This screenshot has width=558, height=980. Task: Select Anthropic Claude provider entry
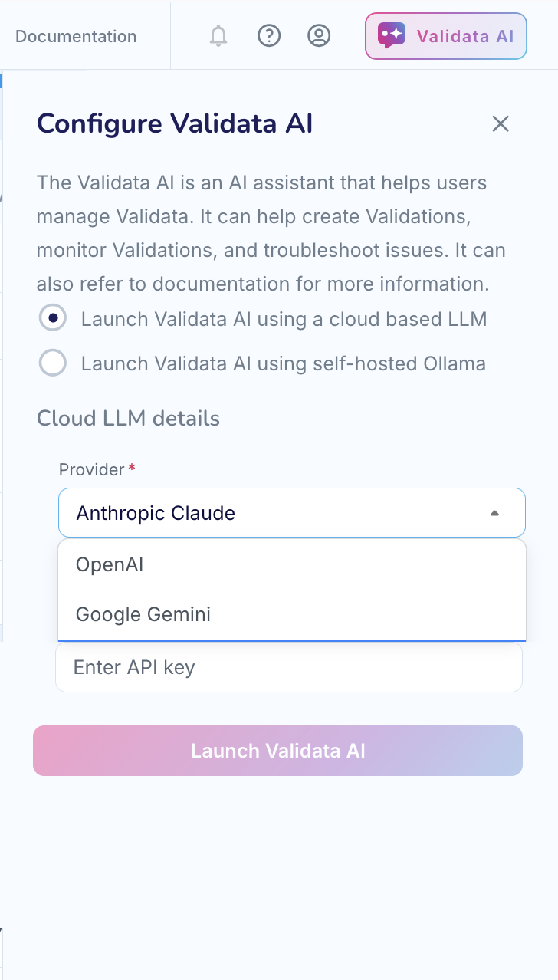tap(156, 512)
